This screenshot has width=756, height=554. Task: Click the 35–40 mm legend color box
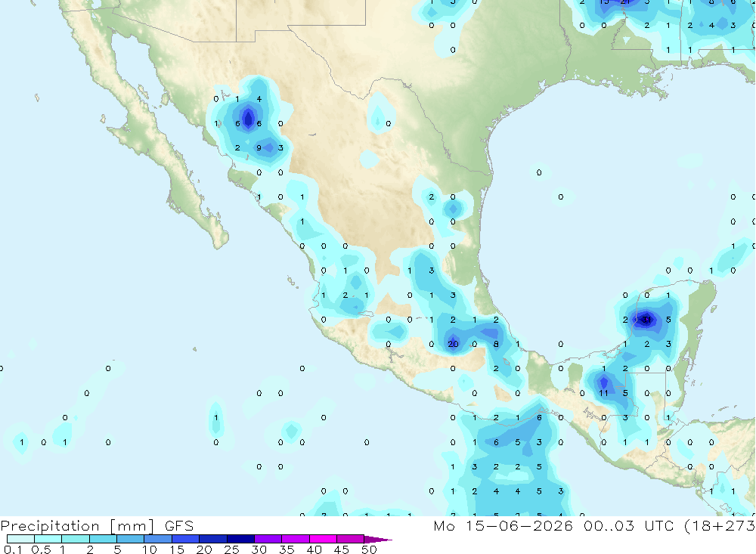click(x=296, y=539)
